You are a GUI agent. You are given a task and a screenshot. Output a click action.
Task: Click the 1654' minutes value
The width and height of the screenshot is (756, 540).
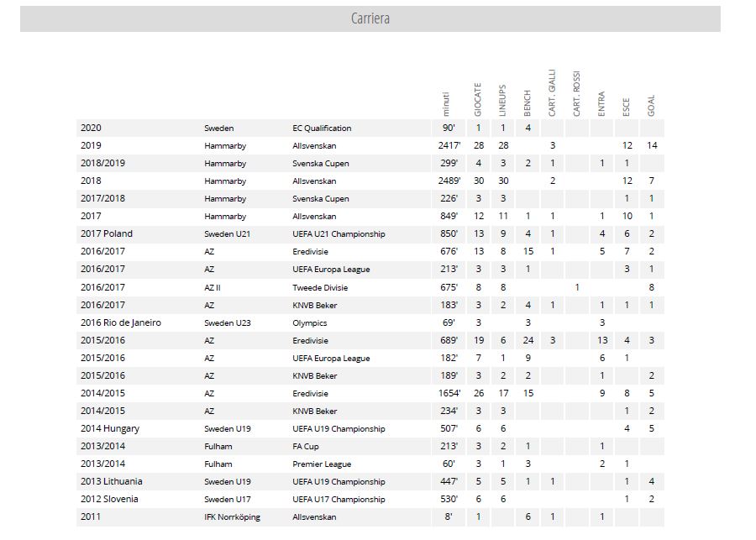pos(449,393)
